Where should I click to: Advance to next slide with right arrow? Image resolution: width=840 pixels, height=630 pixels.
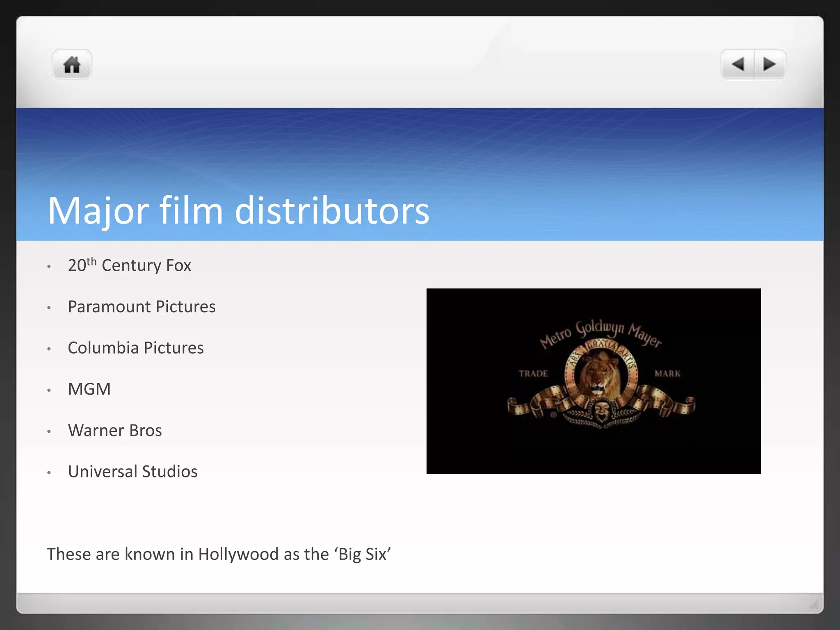(769, 64)
